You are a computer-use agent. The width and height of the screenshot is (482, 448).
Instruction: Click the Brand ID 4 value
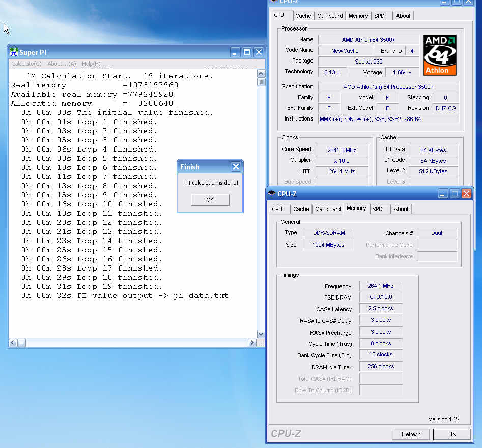tap(412, 51)
